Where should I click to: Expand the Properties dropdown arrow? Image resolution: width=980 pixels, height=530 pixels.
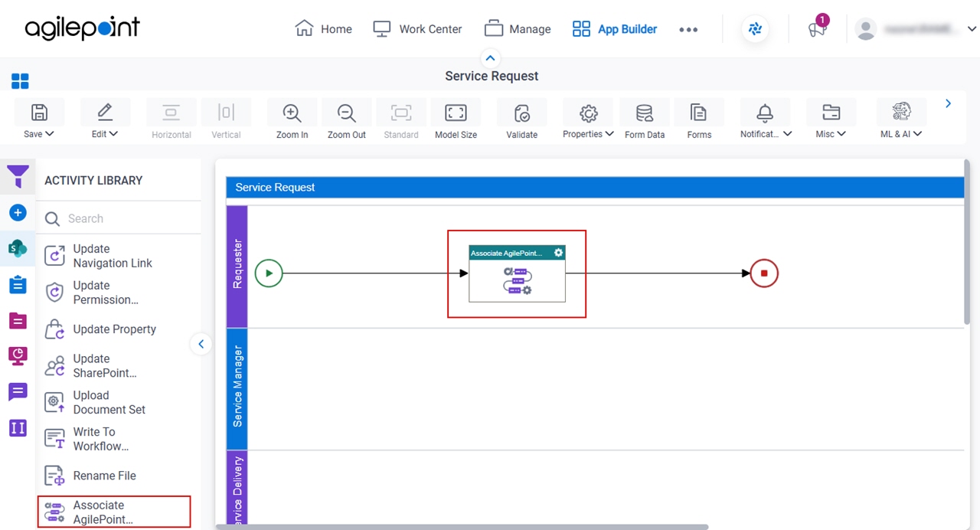(x=609, y=134)
